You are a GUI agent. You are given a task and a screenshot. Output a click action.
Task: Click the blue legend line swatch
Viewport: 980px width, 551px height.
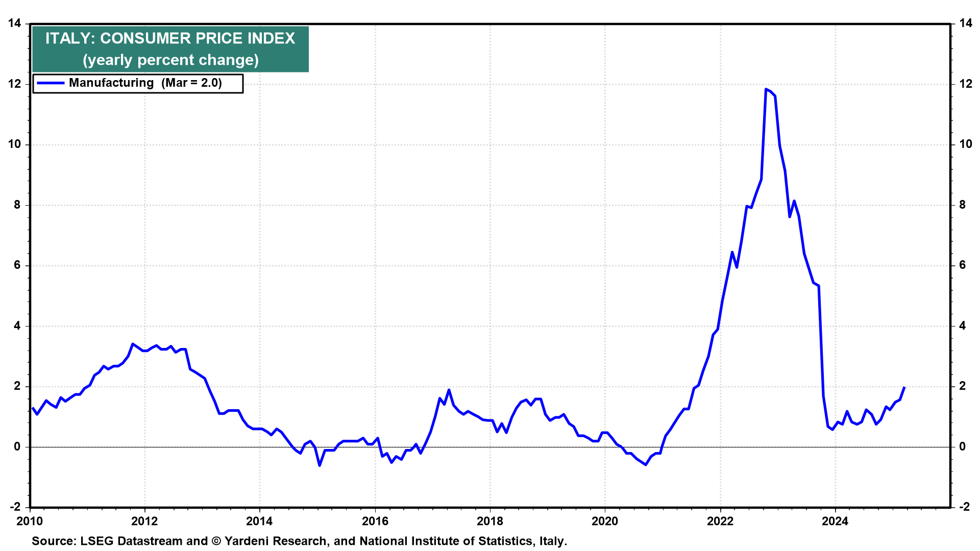[50, 83]
